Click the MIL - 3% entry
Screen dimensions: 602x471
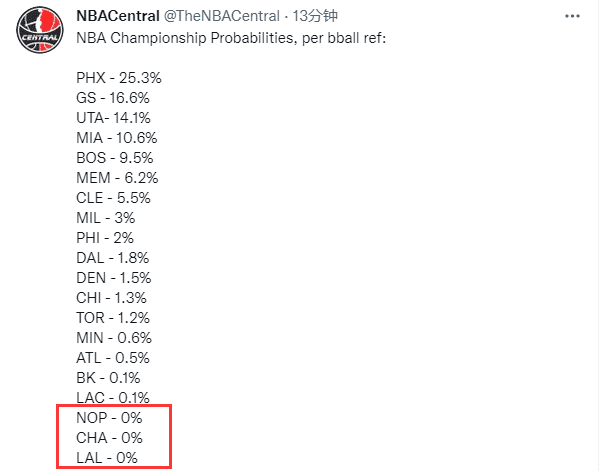(105, 217)
